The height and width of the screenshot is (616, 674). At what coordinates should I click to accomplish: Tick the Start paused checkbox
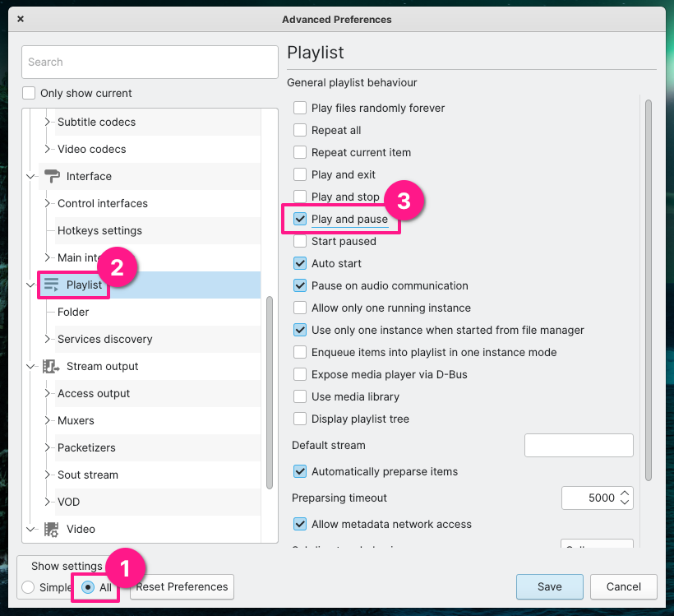click(x=300, y=241)
